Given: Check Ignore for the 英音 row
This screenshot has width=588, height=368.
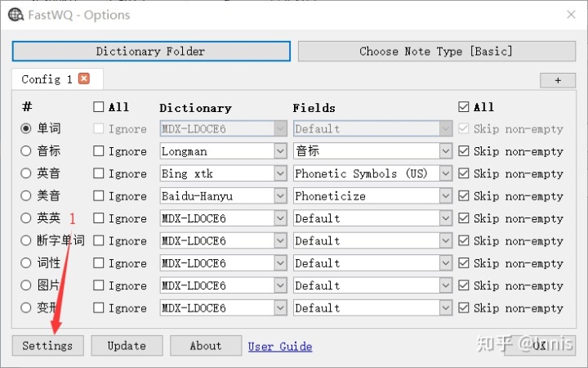Looking at the screenshot, I should (x=98, y=173).
